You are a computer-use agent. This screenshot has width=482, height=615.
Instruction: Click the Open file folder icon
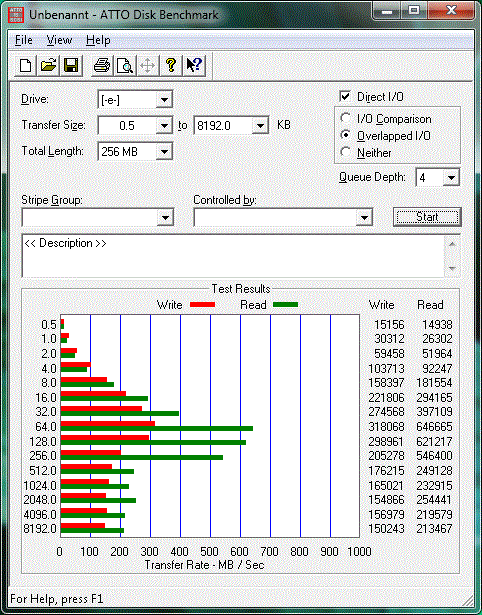pyautogui.click(x=48, y=65)
